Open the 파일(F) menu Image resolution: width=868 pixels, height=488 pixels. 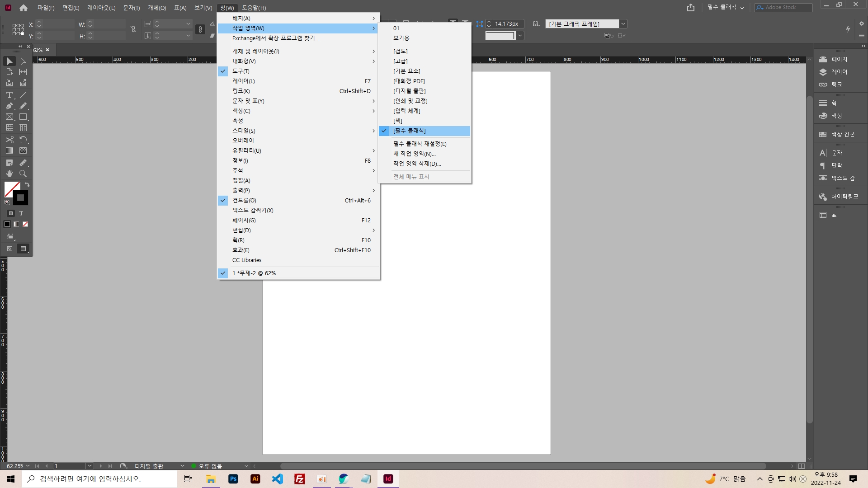point(46,8)
